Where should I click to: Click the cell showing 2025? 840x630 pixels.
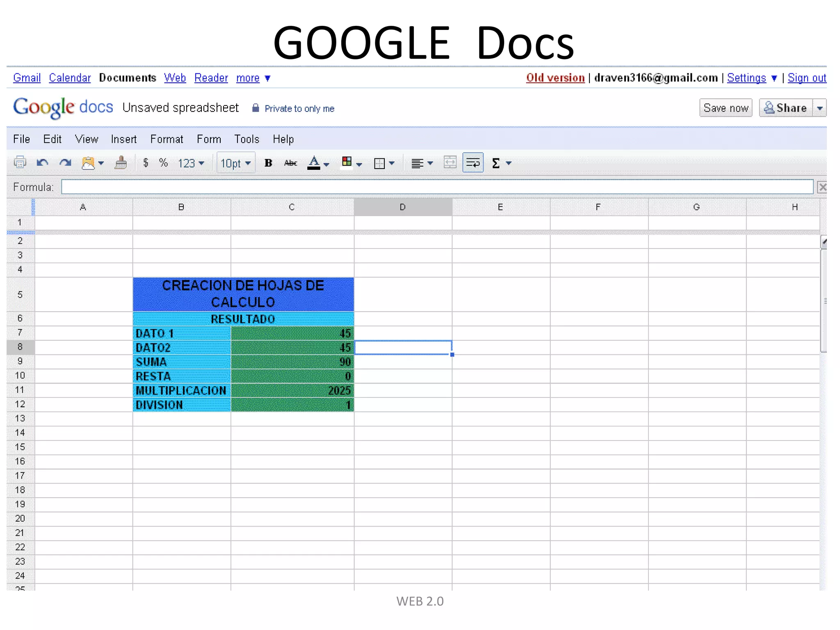tap(292, 390)
